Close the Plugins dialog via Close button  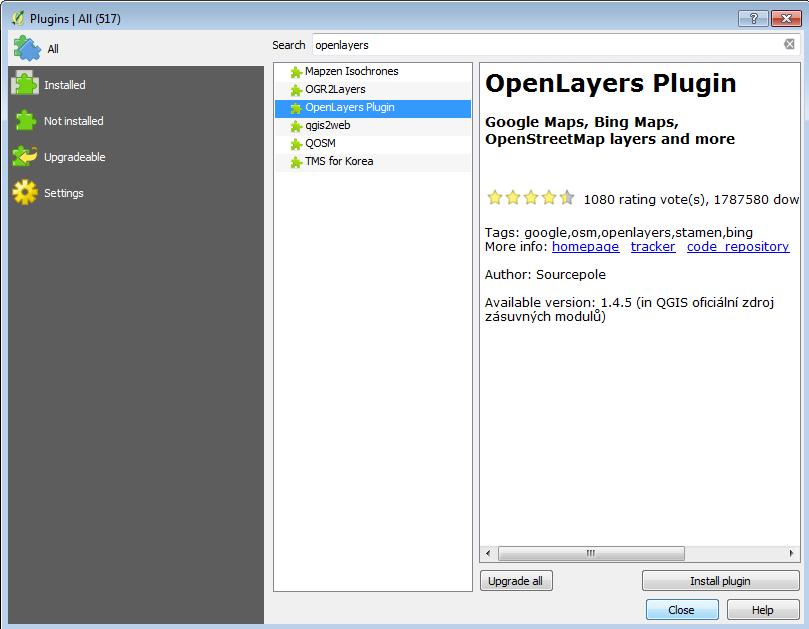pyautogui.click(x=682, y=610)
